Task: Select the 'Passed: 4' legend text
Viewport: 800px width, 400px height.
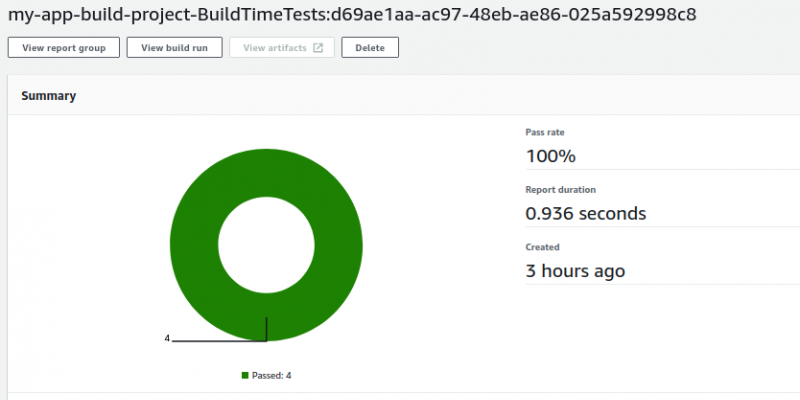Action: point(271,376)
